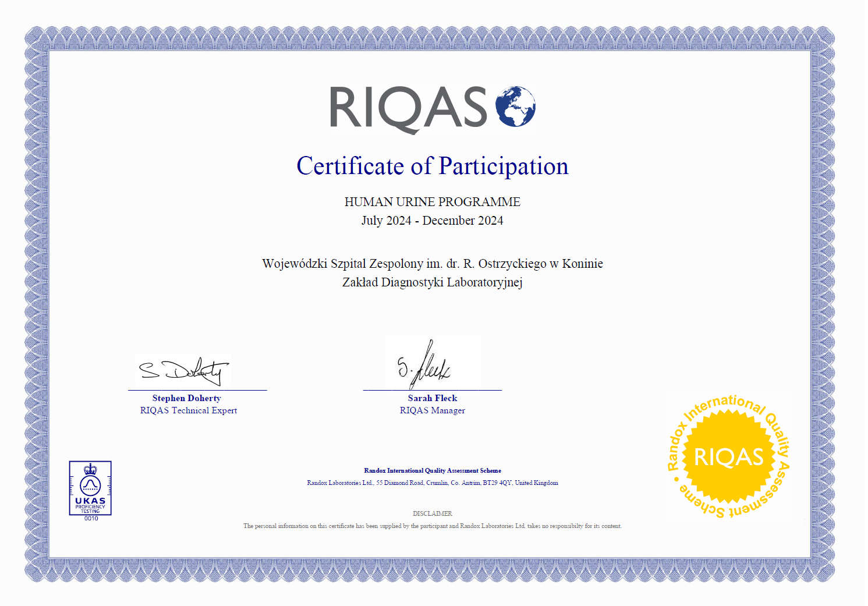Screen dimensions: 868x606
Task: Click the 'July 2024 - December 2024' date line
Action: click(x=433, y=221)
